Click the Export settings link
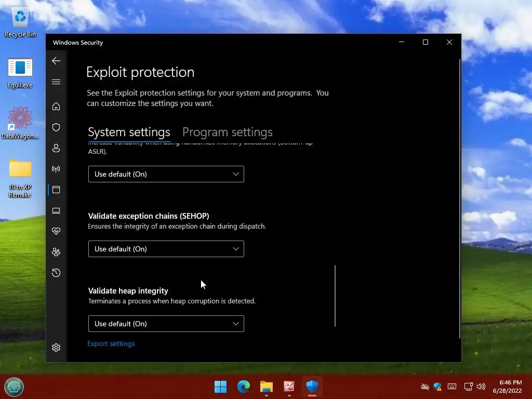Screen dimensions: 532x399 click(x=111, y=344)
